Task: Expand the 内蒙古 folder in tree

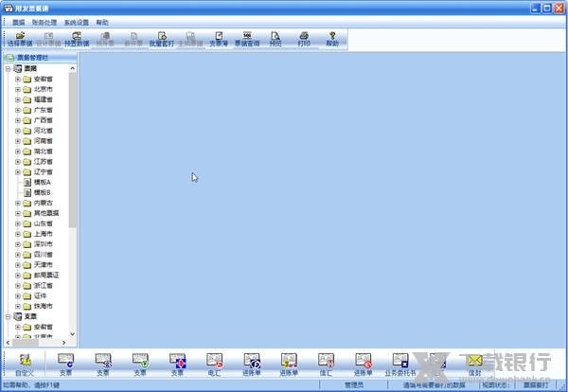Action: point(17,203)
